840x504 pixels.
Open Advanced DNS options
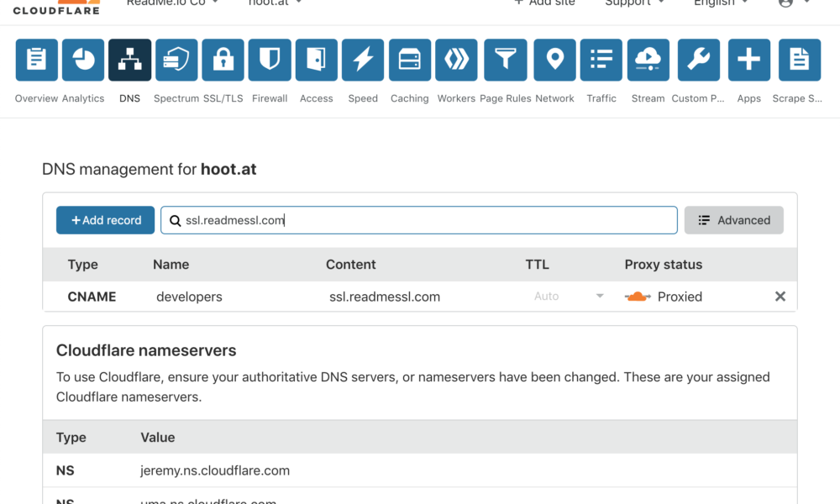pos(733,220)
